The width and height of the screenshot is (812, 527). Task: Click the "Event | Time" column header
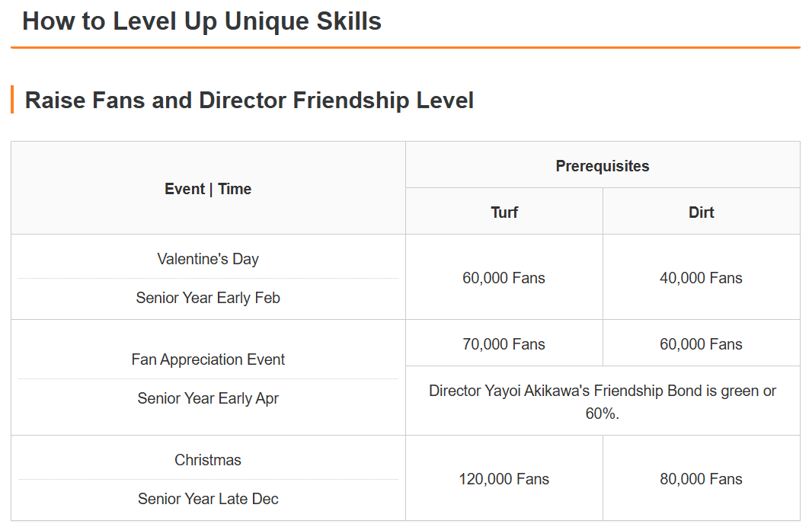[208, 189]
